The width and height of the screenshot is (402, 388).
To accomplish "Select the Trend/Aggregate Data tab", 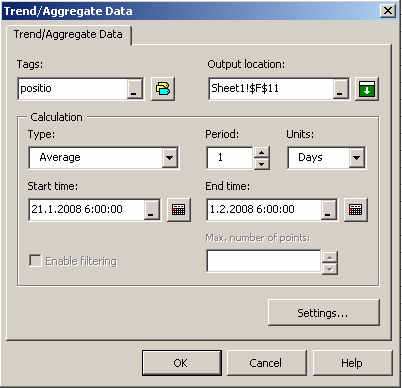I will pyautogui.click(x=68, y=34).
